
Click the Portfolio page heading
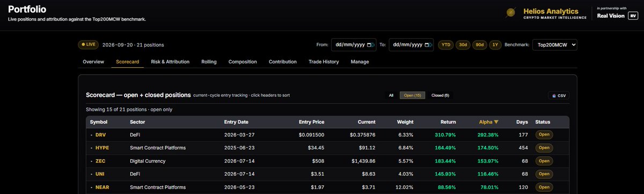tap(27, 9)
